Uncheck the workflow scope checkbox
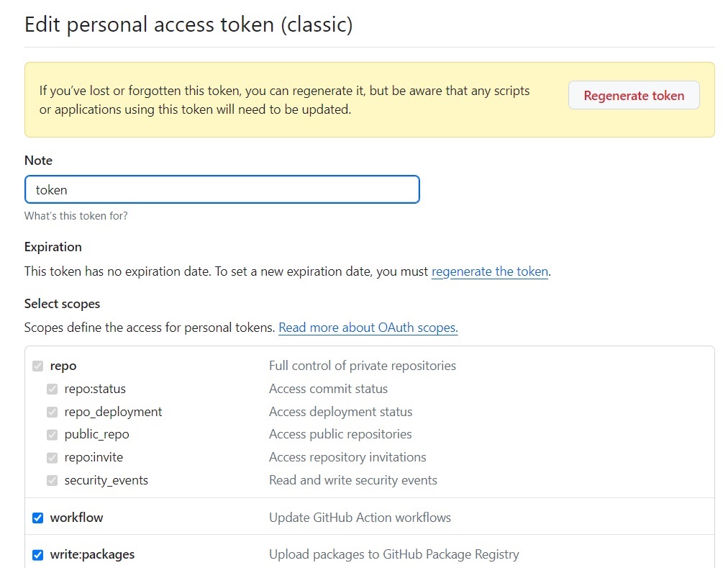This screenshot has height=568, width=728. point(38,518)
